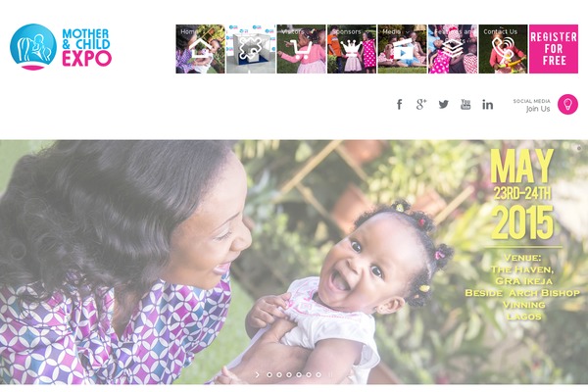Select the last slideshow dot
This screenshot has width=588, height=392.
[318, 374]
